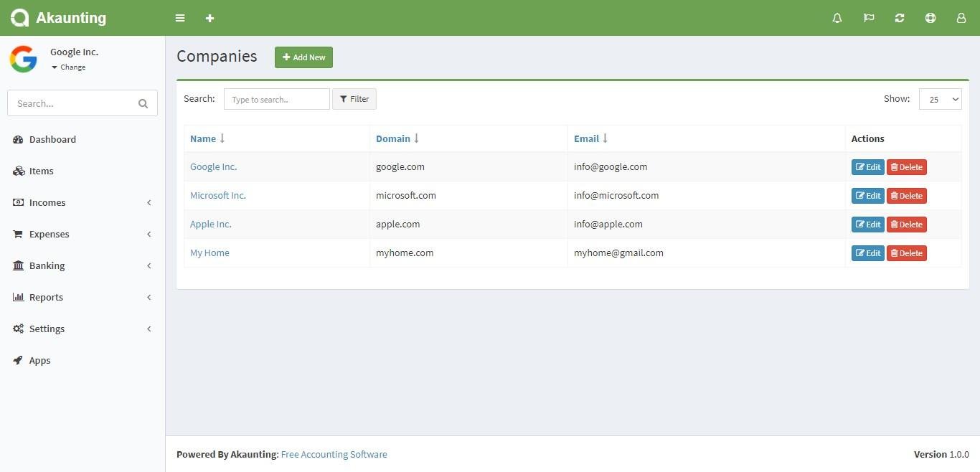Click the Add New company button
Viewport: 980px width, 472px height.
point(303,57)
